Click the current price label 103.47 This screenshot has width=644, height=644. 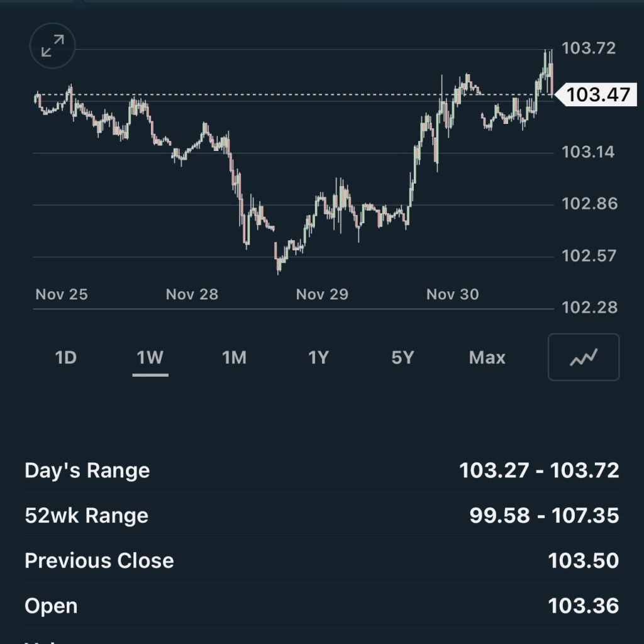[597, 95]
